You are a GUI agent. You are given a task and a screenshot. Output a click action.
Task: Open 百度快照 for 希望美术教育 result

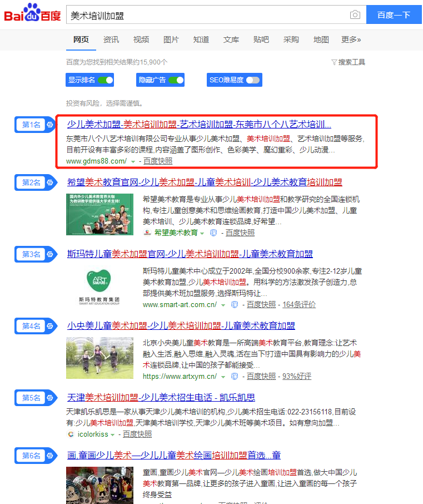(x=240, y=233)
